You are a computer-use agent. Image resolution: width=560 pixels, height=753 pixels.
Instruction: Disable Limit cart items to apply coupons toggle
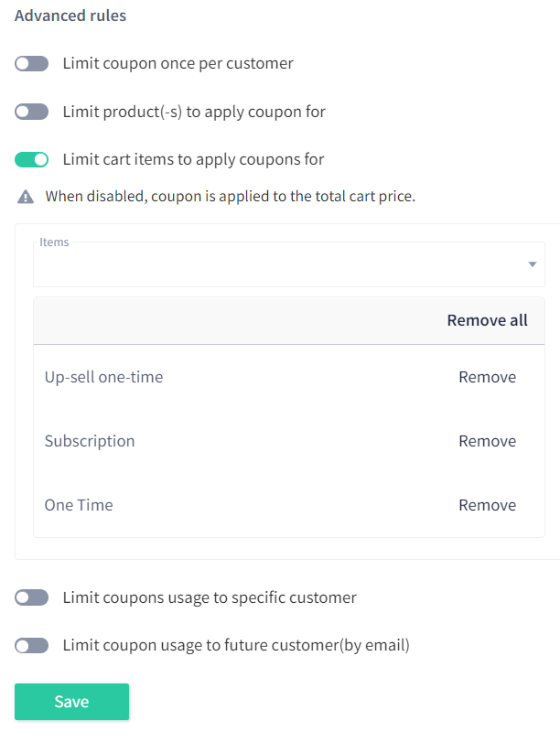[32, 159]
